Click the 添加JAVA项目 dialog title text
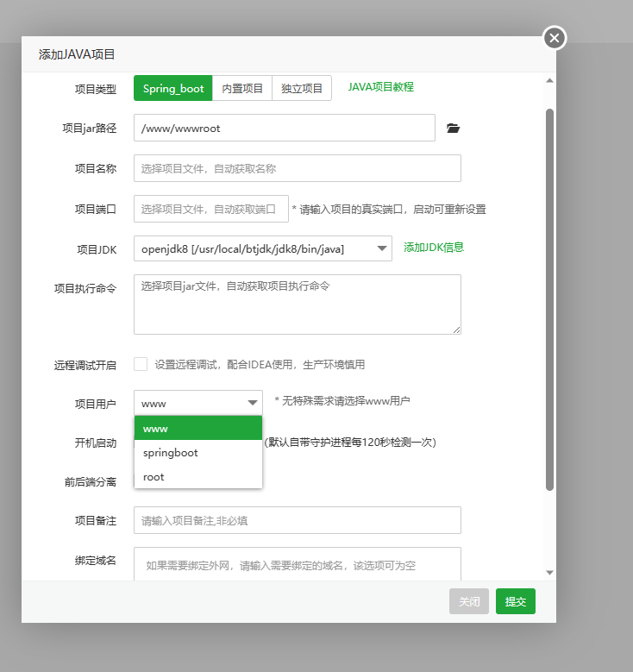The image size is (633, 672). click(x=77, y=54)
